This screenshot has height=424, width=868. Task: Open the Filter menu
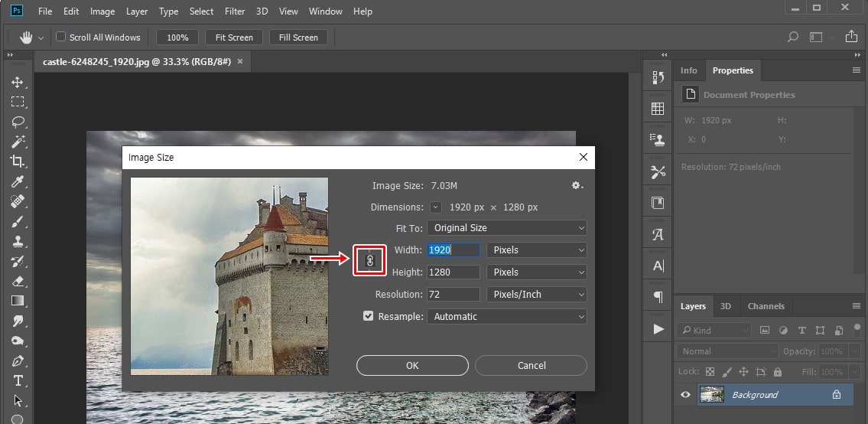[x=235, y=11]
